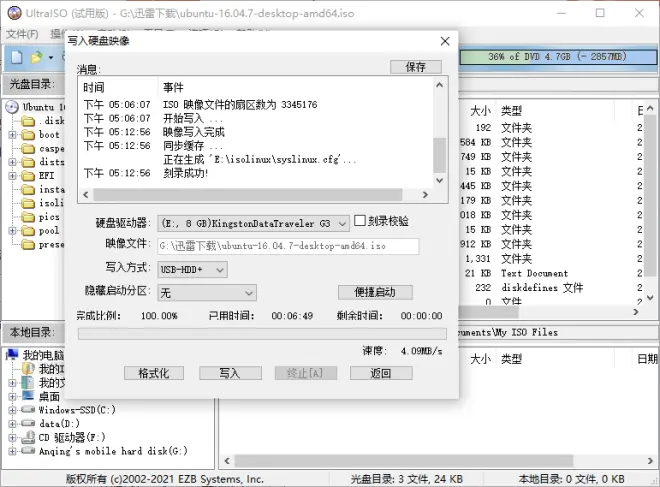Click the UltraISO app icon in title bar
This screenshot has height=487, width=660.
click(x=14, y=13)
